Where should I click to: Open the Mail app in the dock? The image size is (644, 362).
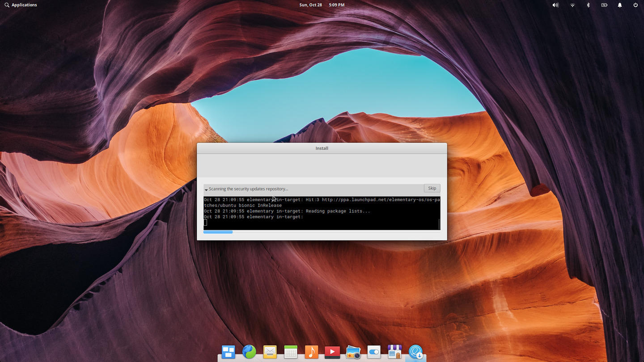pos(270,352)
